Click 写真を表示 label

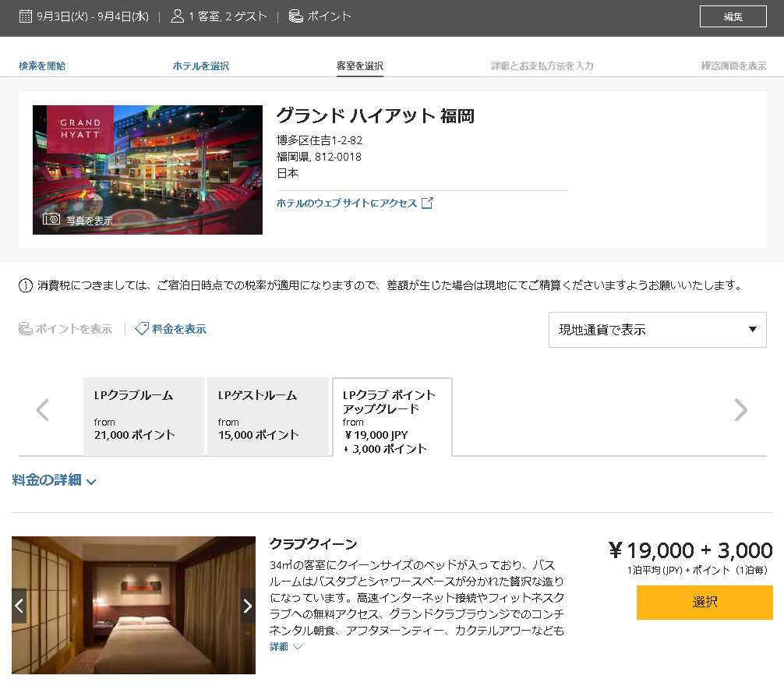(x=90, y=221)
